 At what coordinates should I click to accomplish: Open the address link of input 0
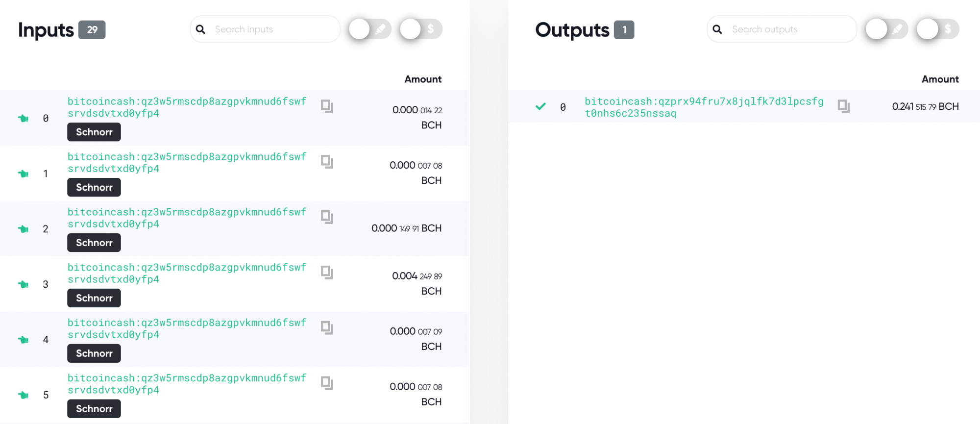tap(187, 107)
